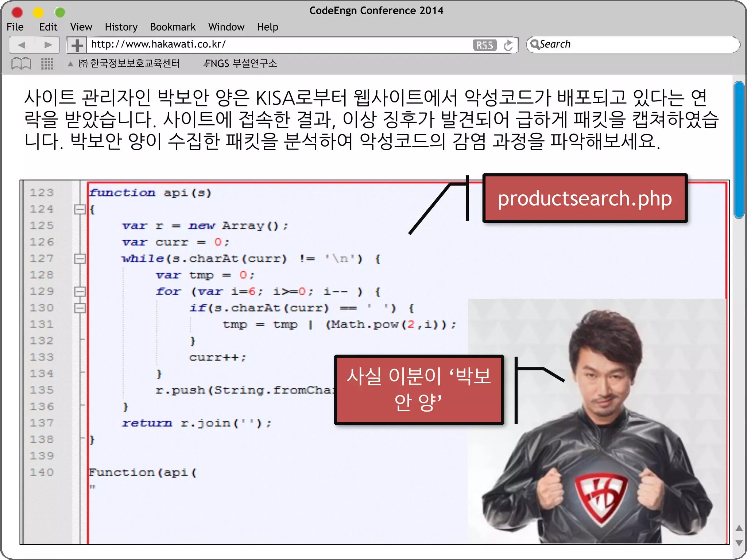The width and height of the screenshot is (747, 560).
Task: Open the Window menu
Action: click(226, 27)
